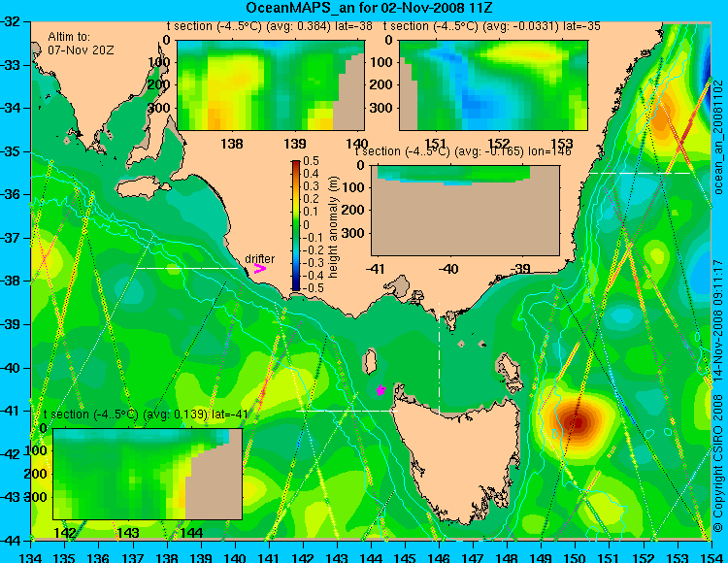
Task: Click the dark red eddy core east of Tasmania
Action: coord(577,422)
